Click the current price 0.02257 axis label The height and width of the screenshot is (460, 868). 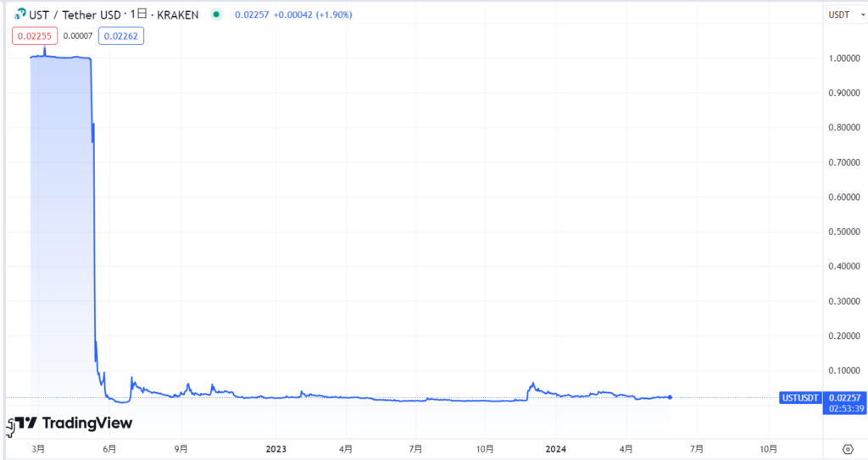(844, 397)
